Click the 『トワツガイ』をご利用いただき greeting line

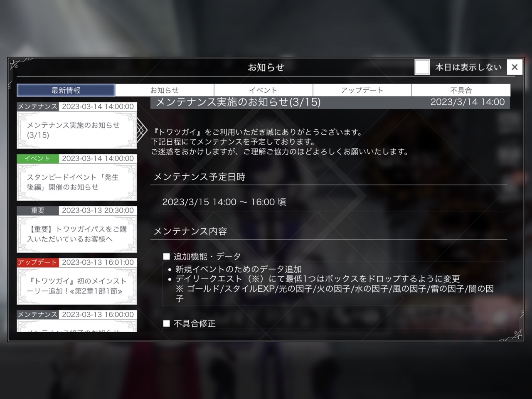[x=256, y=132]
